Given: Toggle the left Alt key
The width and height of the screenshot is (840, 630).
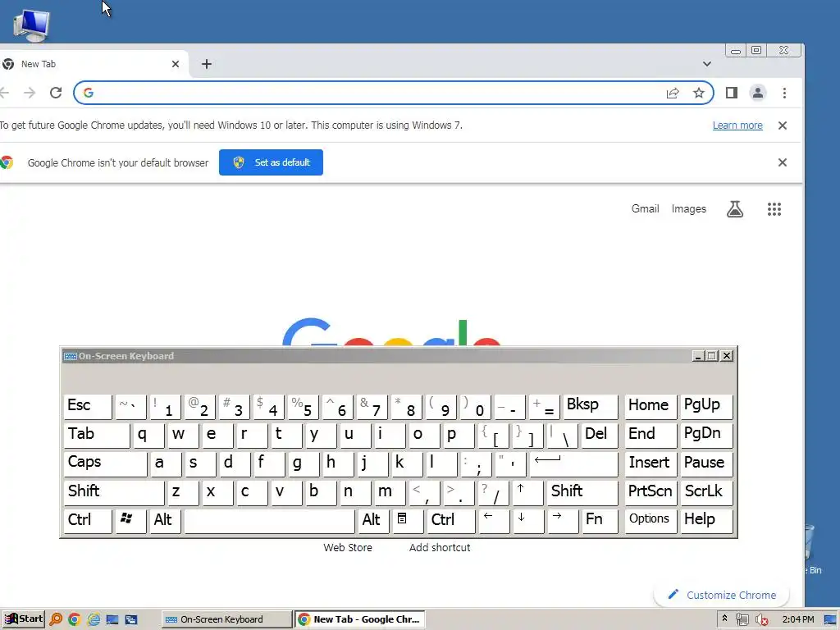Looking at the screenshot, I should point(166,521).
